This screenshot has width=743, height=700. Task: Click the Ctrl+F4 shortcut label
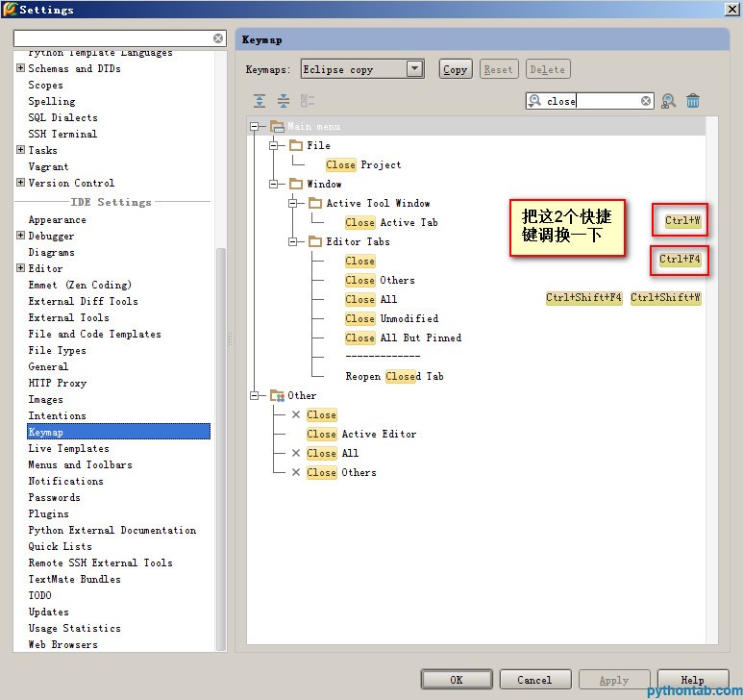coord(680,260)
